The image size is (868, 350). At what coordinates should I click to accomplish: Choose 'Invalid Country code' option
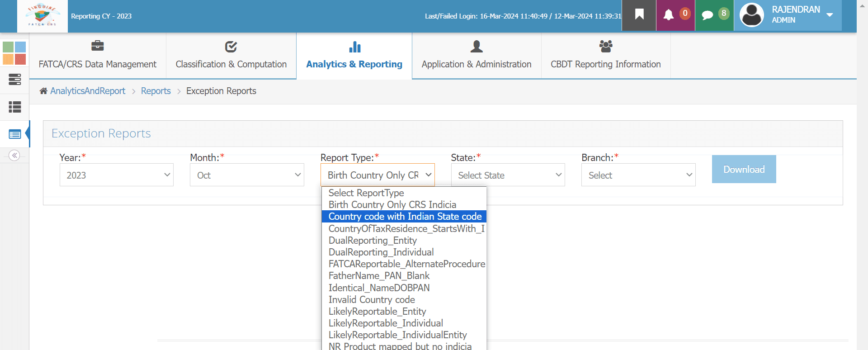click(x=404, y=300)
